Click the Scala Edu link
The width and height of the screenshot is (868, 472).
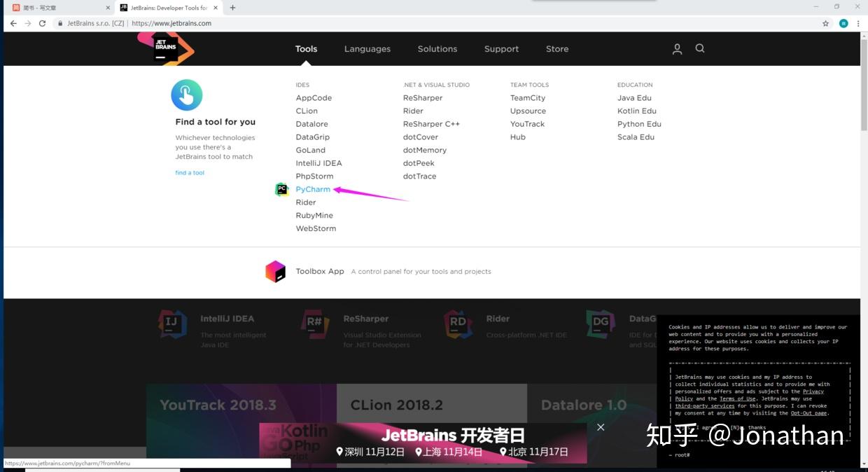(636, 137)
